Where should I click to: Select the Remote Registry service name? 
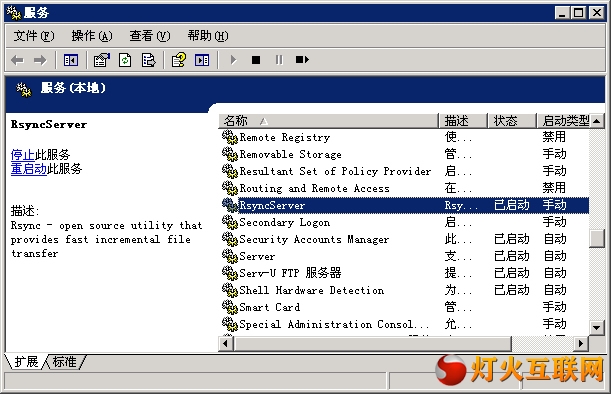tap(285, 138)
